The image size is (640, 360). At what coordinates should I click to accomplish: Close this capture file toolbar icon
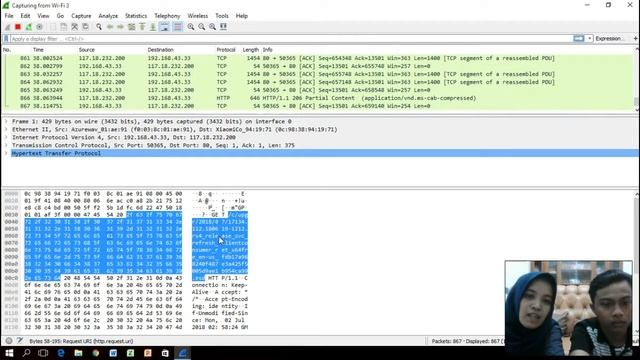pyautogui.click(x=74, y=27)
